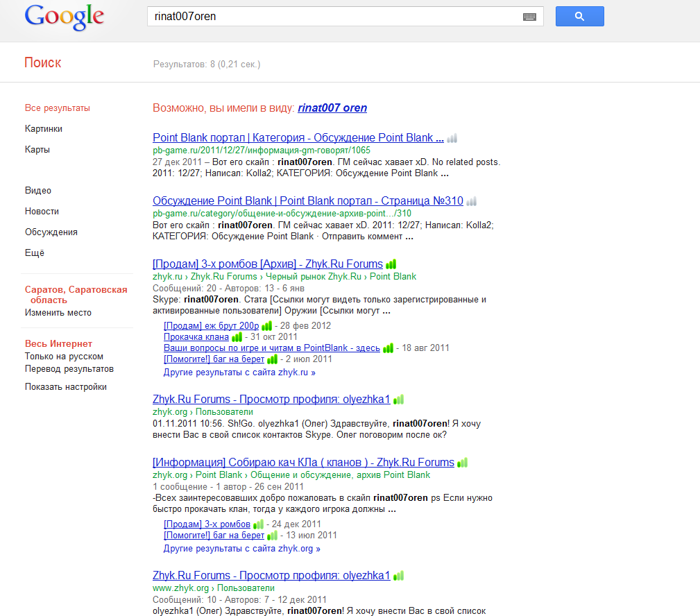This screenshot has width=700, height=616.
Task: Open [Продам] 3-х ромбов [Архив] result
Action: point(268,264)
